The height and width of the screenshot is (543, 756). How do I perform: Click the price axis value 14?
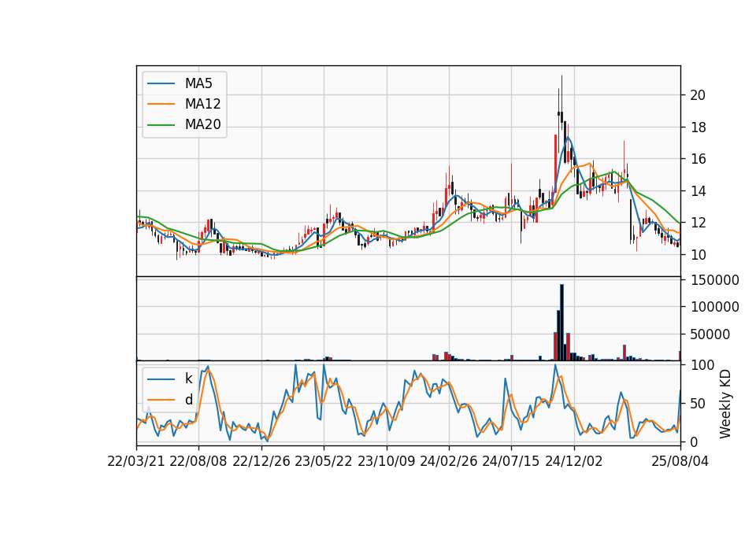tap(698, 191)
